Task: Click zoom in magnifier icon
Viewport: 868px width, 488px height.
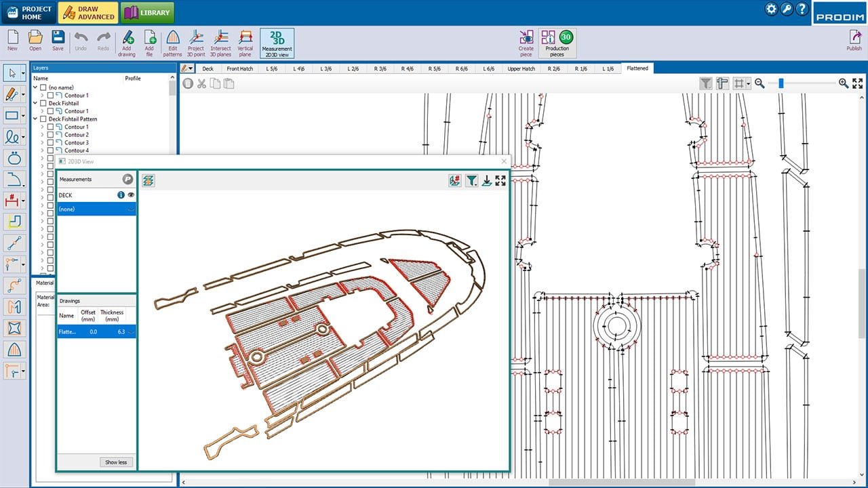Action: coord(844,83)
